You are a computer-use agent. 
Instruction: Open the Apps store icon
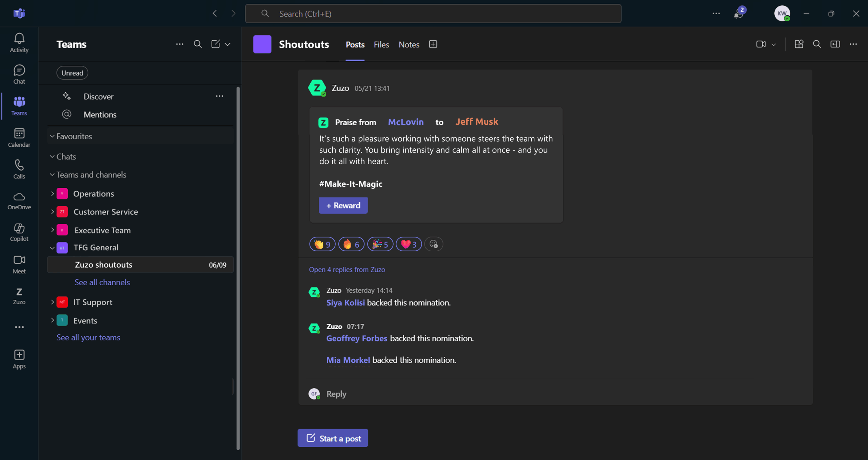tap(19, 359)
